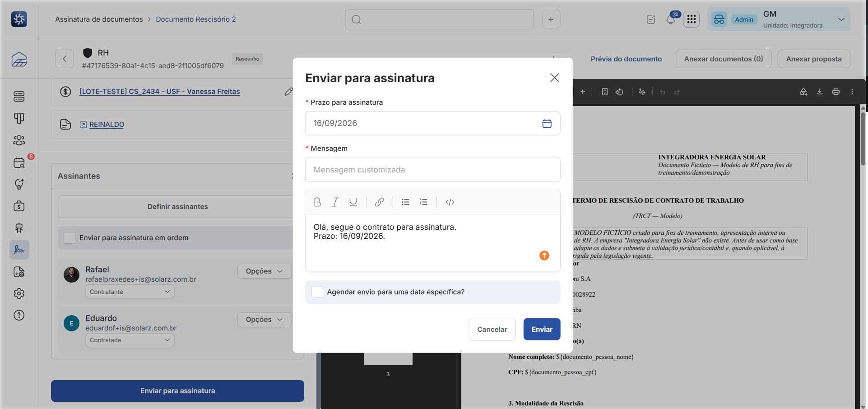Open the help icon in the sidebar
The image size is (868, 409).
point(19,315)
